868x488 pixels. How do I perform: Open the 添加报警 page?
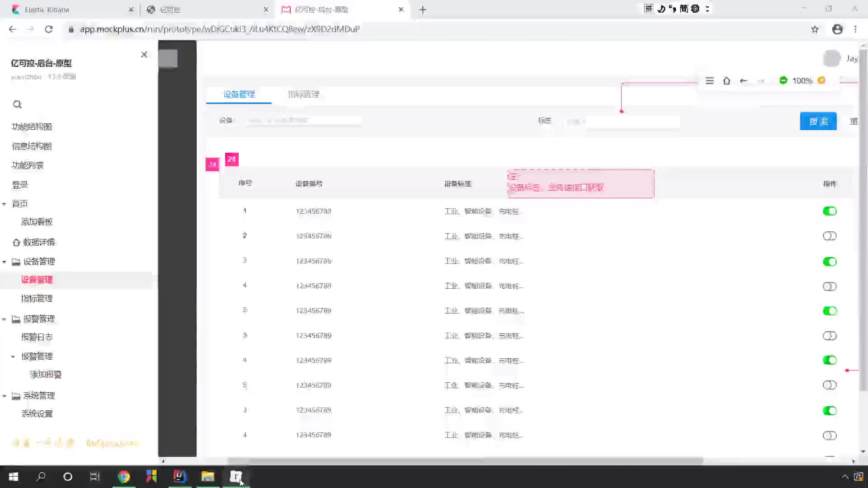[x=46, y=375]
